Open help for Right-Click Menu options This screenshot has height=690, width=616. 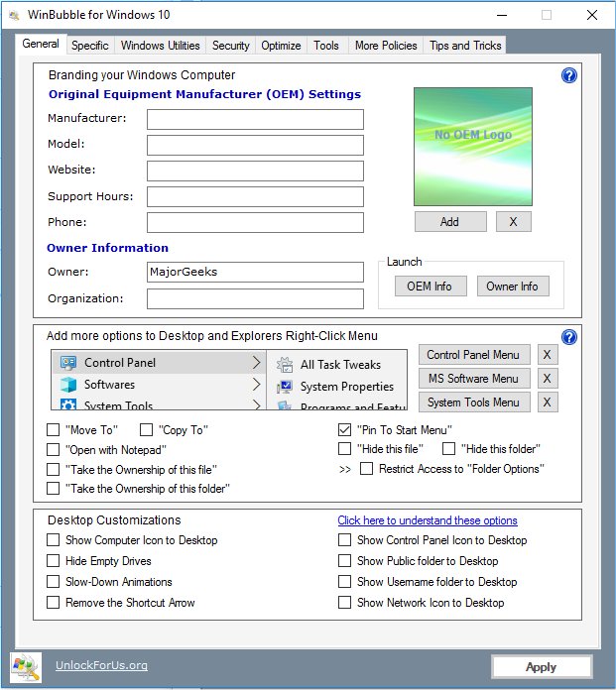(x=569, y=337)
